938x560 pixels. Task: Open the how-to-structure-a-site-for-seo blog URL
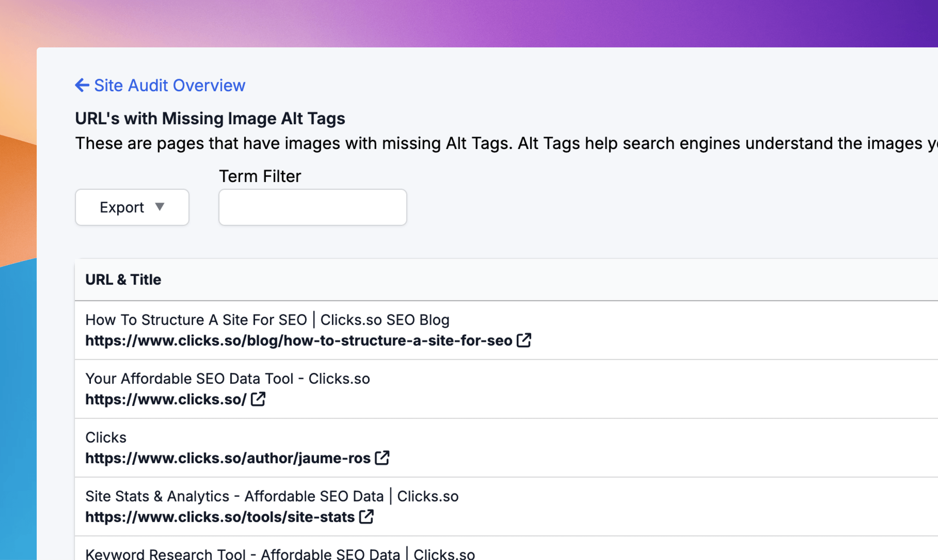pos(298,341)
